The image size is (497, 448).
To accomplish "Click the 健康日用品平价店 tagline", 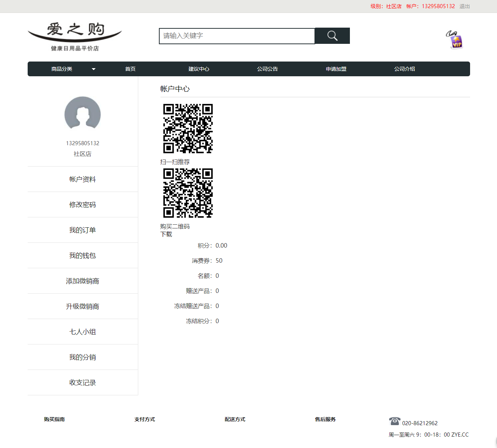I will click(x=75, y=48).
